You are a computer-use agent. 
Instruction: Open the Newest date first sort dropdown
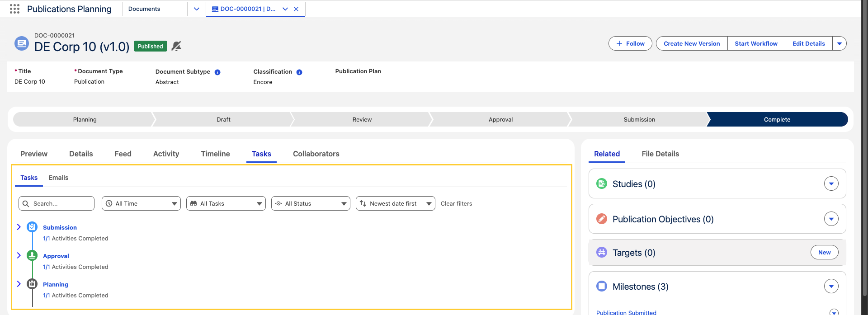(396, 203)
